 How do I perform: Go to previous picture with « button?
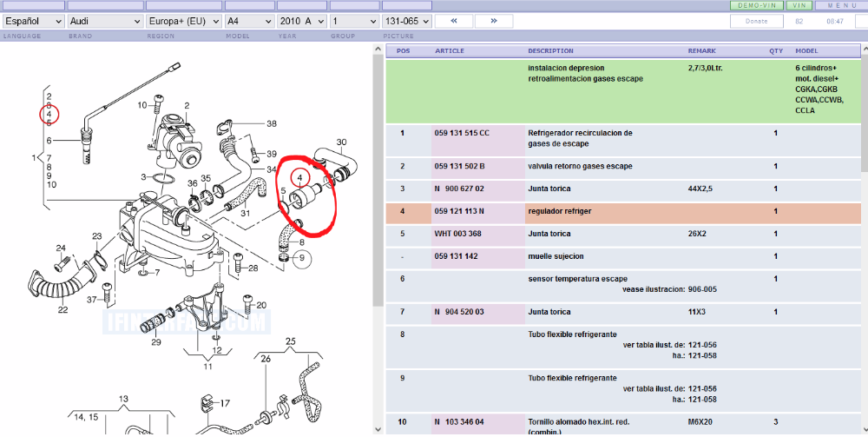[454, 21]
